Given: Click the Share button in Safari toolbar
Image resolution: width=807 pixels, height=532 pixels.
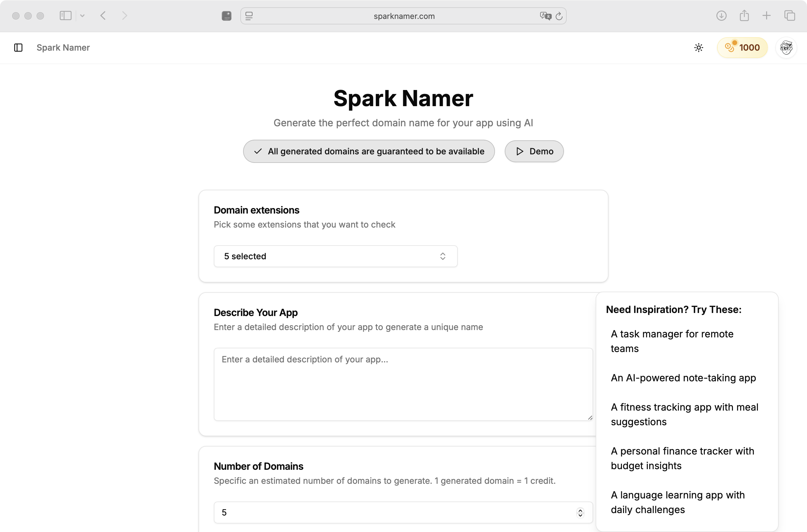Looking at the screenshot, I should [744, 16].
